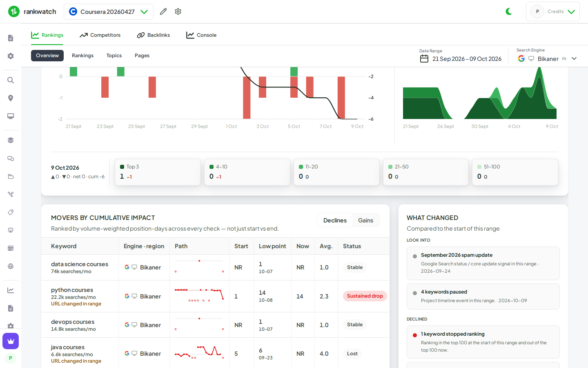Switch movers view to Gains

coord(365,220)
